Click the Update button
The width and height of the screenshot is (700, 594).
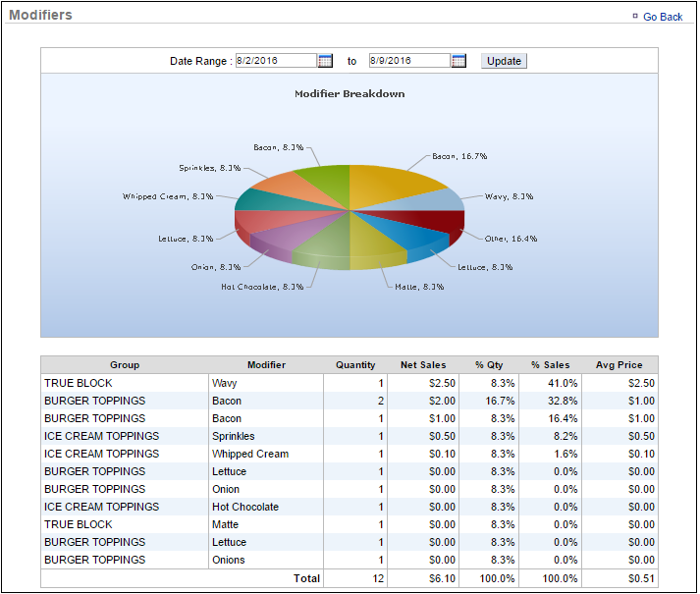pyautogui.click(x=504, y=61)
